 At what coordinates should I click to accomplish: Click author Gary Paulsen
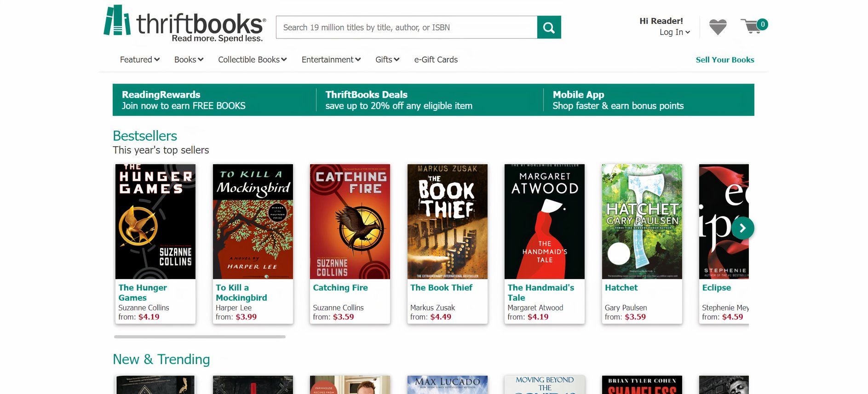click(626, 308)
